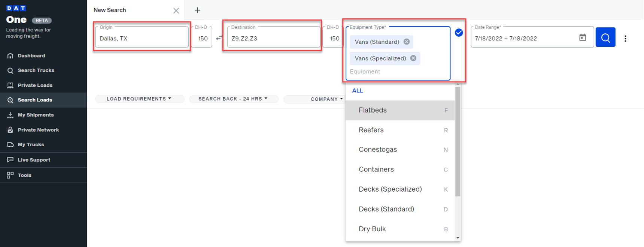Click the Live Support chat icon

coord(10,160)
